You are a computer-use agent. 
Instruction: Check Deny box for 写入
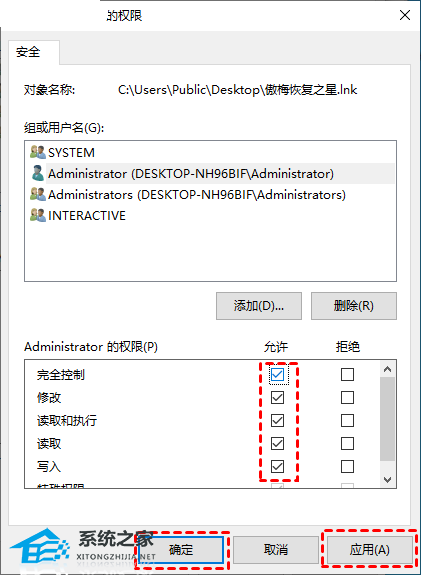[x=347, y=466]
